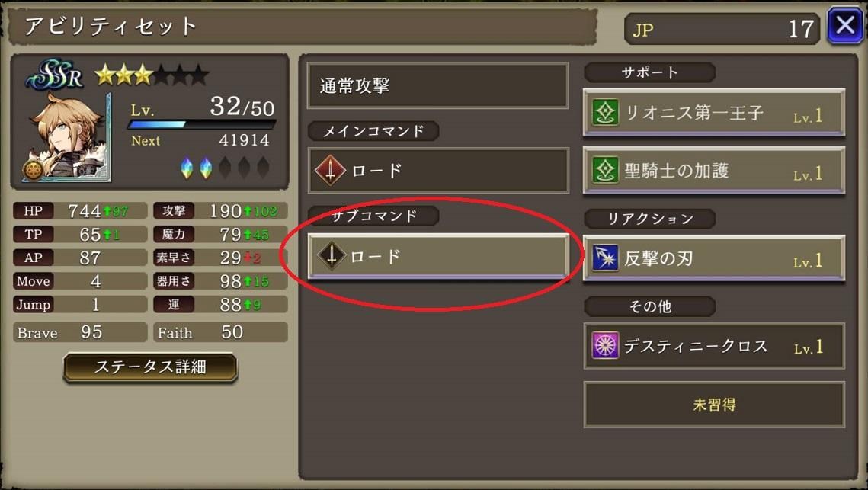Click the character portrait thumbnail
The width and height of the screenshot is (868, 490).
[68, 136]
